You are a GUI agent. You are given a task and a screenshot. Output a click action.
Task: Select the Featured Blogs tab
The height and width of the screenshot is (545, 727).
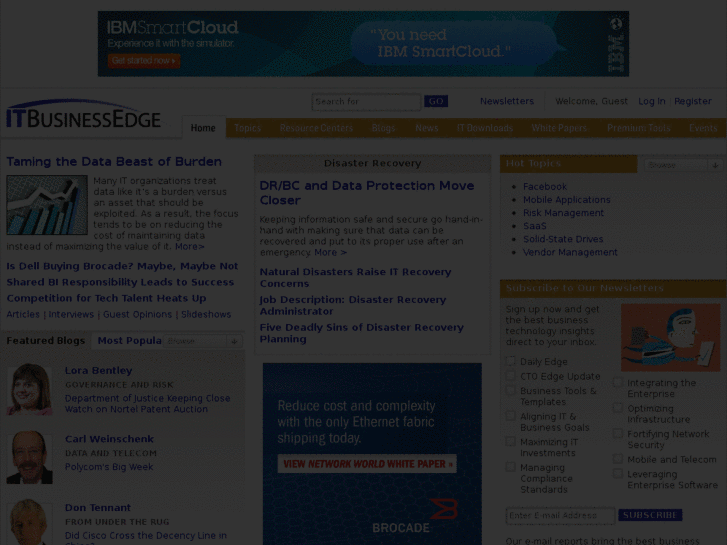tap(46, 341)
